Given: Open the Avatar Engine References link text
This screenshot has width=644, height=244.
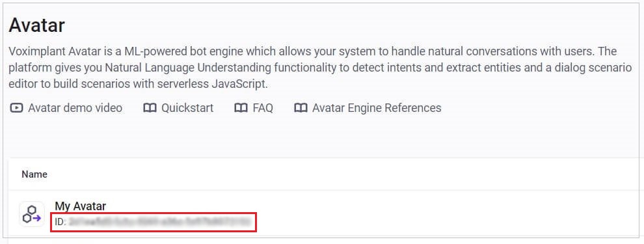Looking at the screenshot, I should 377,108.
